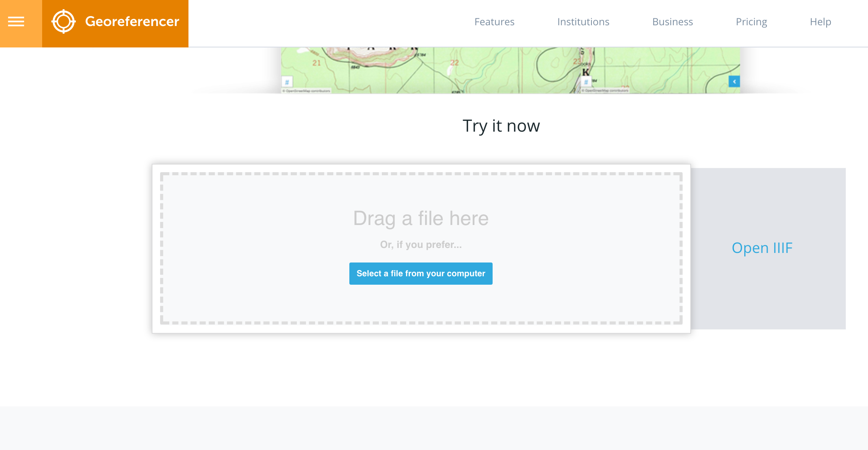Viewport: 868px width, 450px height.
Task: Collapse panel with blue chevron arrow
Action: tap(734, 82)
